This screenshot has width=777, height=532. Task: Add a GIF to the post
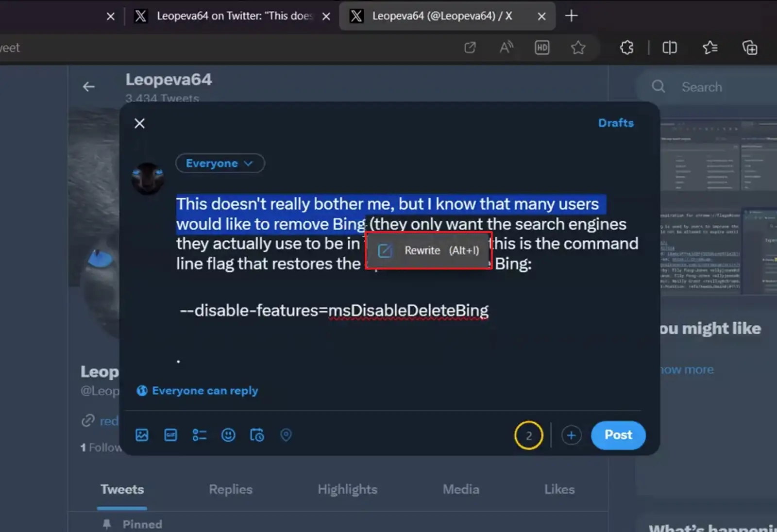point(170,435)
